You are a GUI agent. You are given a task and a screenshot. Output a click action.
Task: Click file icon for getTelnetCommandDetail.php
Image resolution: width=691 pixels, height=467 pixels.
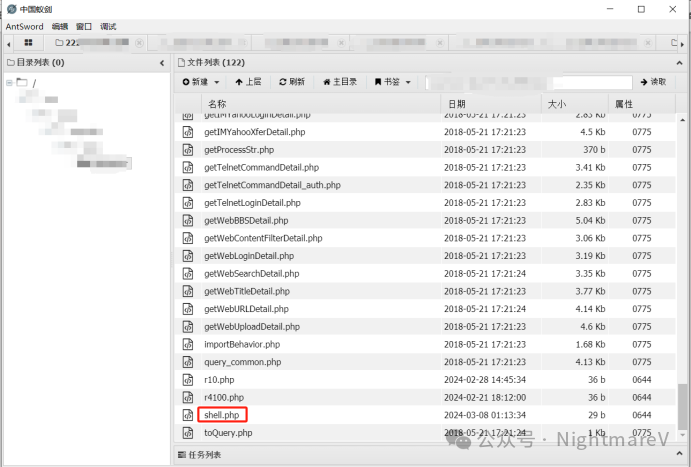click(x=188, y=167)
